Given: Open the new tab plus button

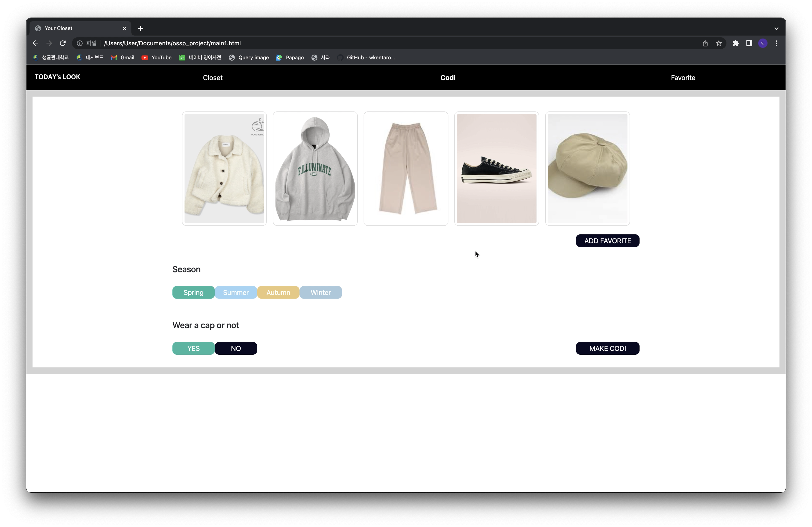Looking at the screenshot, I should tap(141, 28).
